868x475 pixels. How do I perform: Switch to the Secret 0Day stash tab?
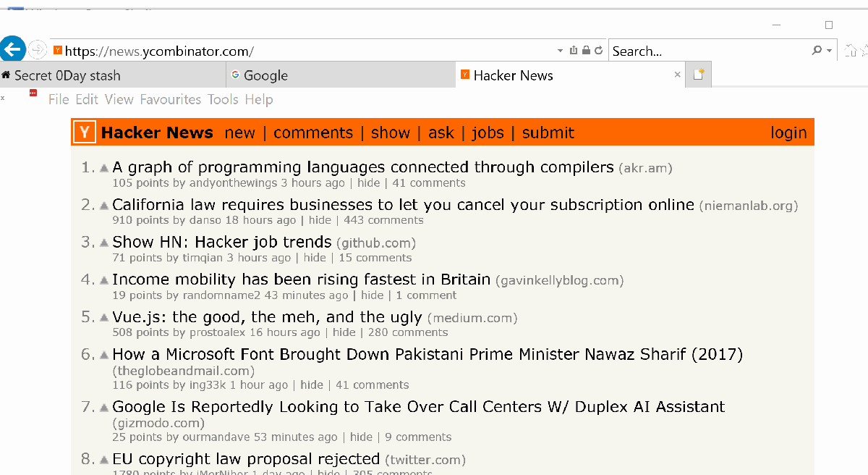click(67, 75)
